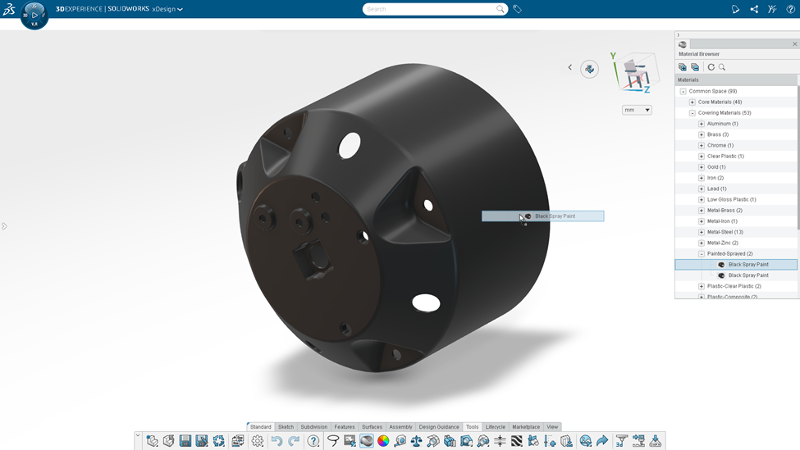Viewport: 800px width, 450px height.
Task: Open the mm units dropdown
Action: coord(637,110)
